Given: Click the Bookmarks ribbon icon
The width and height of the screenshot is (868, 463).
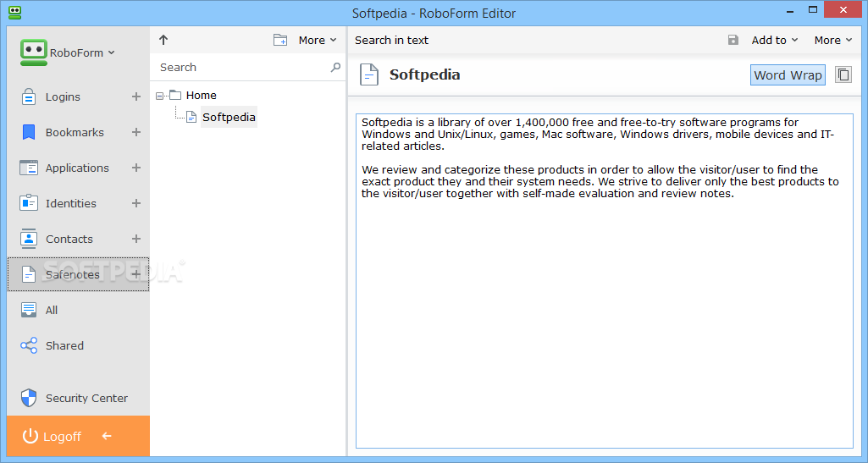Looking at the screenshot, I should (x=28, y=132).
